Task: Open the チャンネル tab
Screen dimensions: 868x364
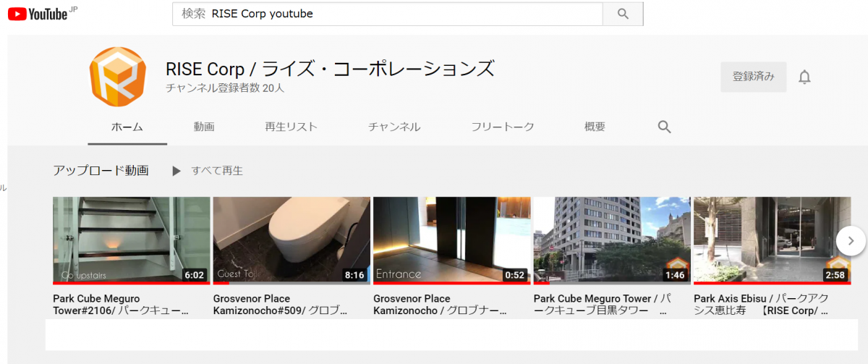Action: coord(394,127)
